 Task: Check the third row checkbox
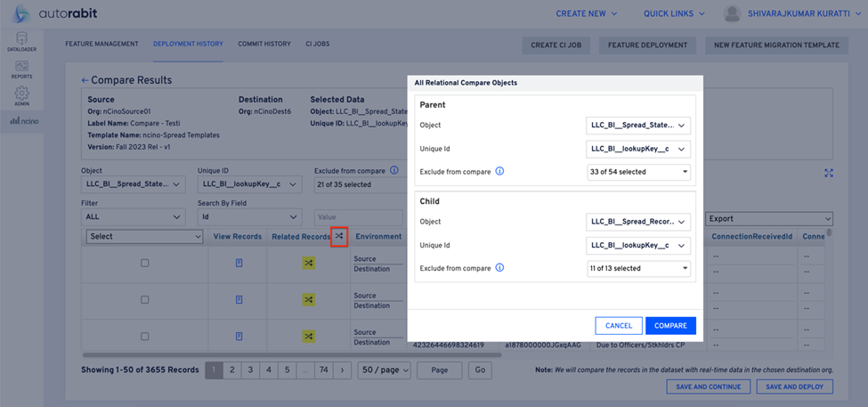pos(145,336)
